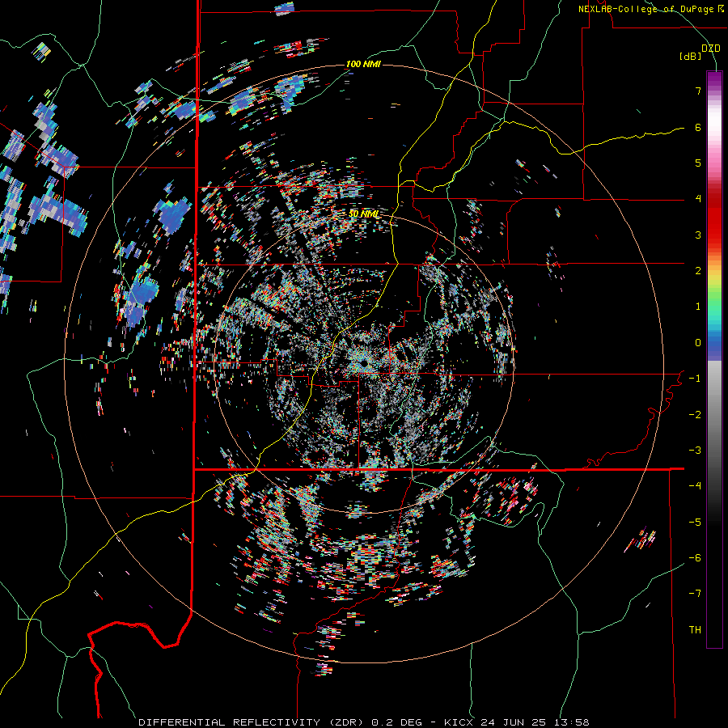The width and height of the screenshot is (728, 728).
Task: Click the legend value 6
Action: 698,127
